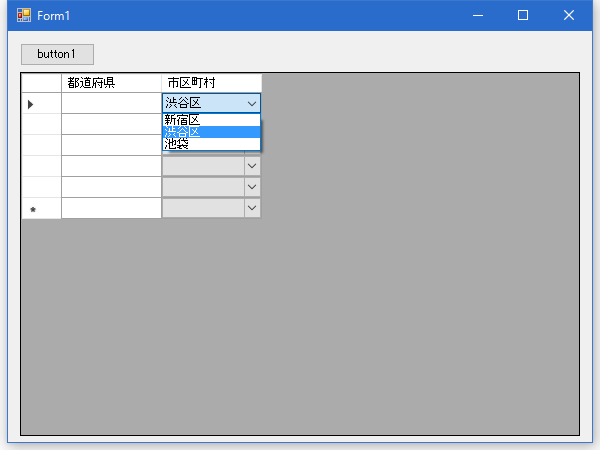Close the Form1 window
This screenshot has height=450, width=600.
[569, 16]
